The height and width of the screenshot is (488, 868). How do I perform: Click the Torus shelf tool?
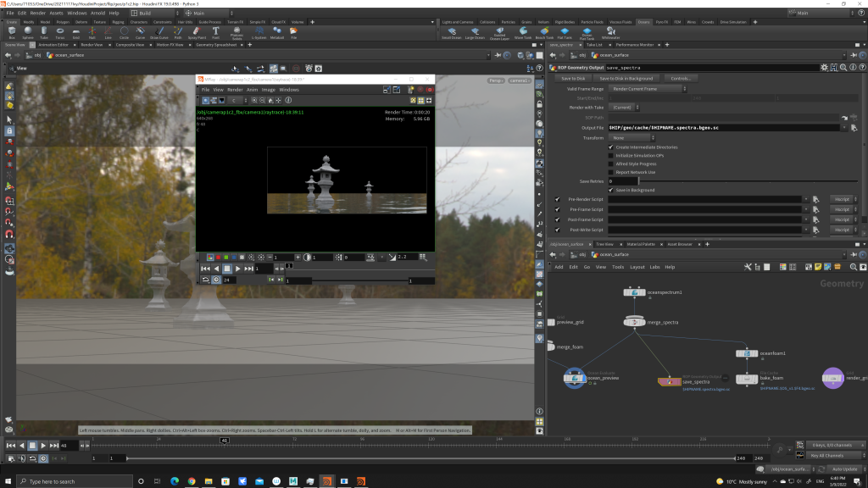pyautogui.click(x=60, y=32)
